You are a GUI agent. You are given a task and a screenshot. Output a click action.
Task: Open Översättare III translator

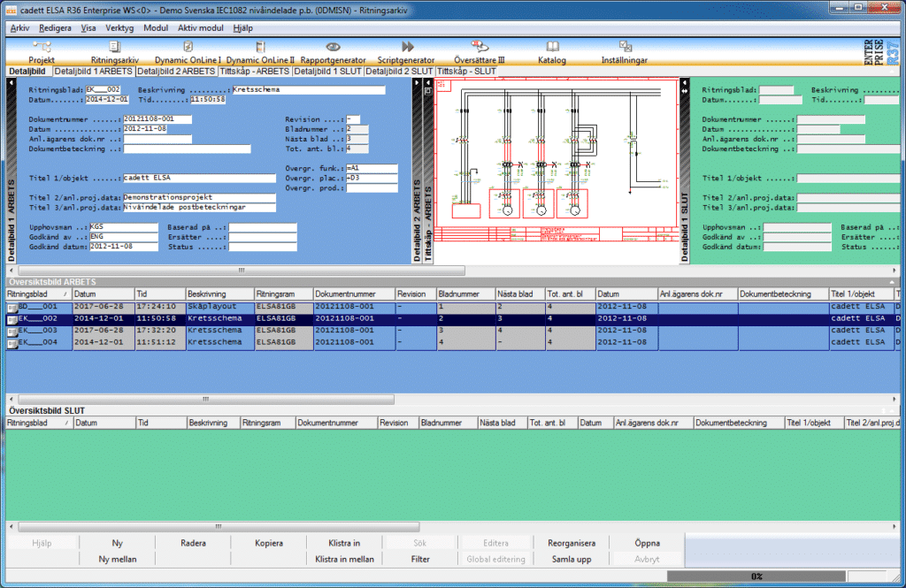click(x=479, y=52)
